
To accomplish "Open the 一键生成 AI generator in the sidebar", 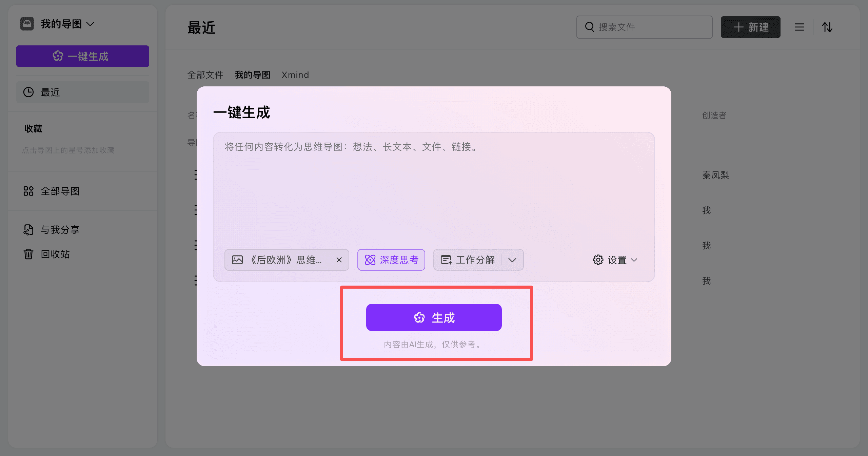I will tap(82, 56).
